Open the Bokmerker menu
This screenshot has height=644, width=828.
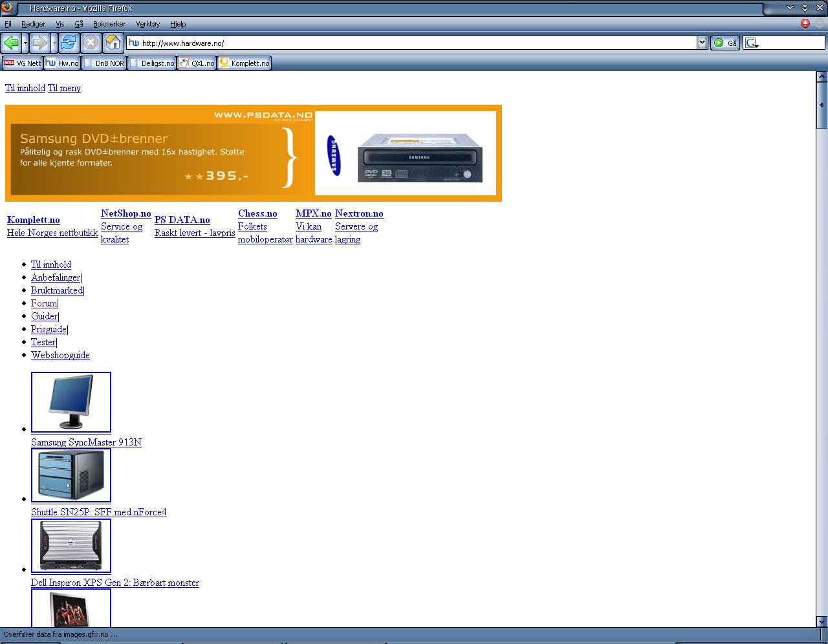tap(109, 24)
